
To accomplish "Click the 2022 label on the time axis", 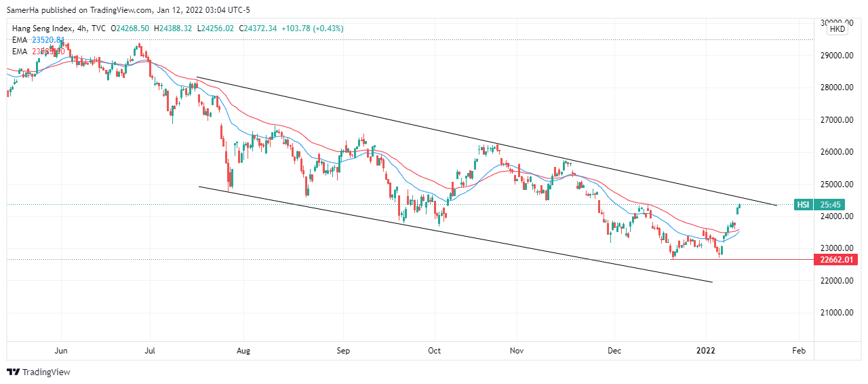I will (x=707, y=351).
